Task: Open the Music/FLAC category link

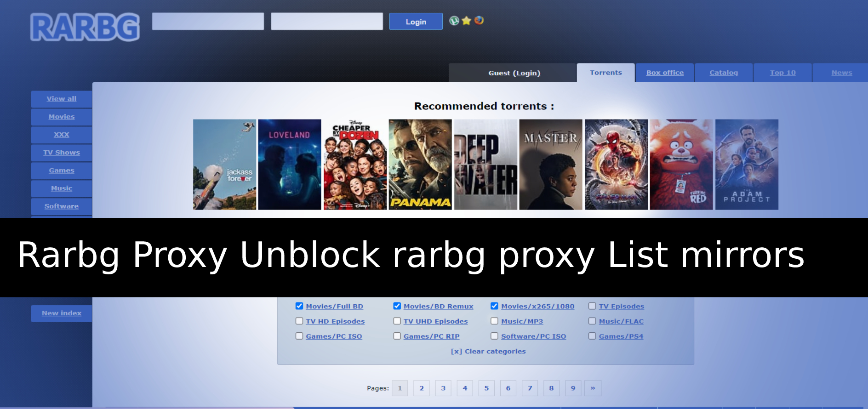Action: (621, 322)
